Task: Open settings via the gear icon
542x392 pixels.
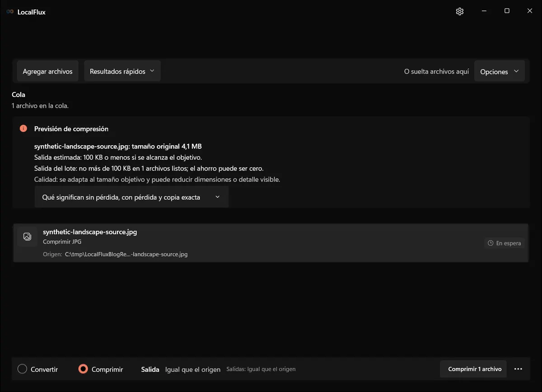Action: point(460,12)
